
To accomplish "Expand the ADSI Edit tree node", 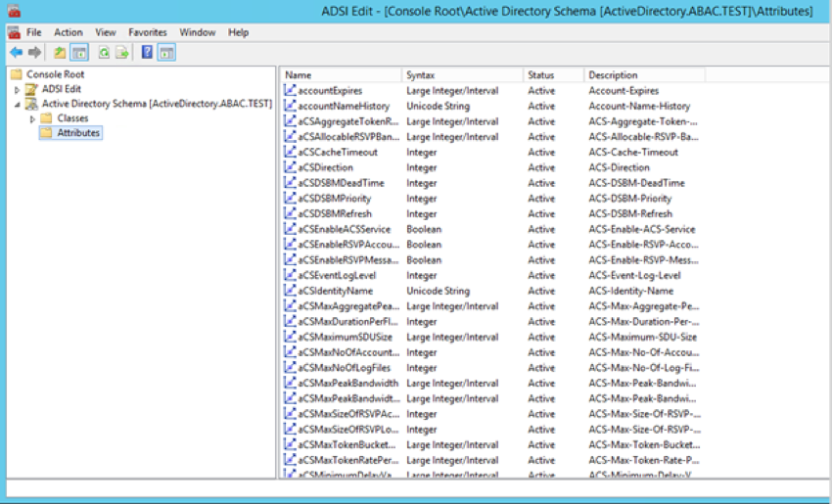I will pos(17,90).
